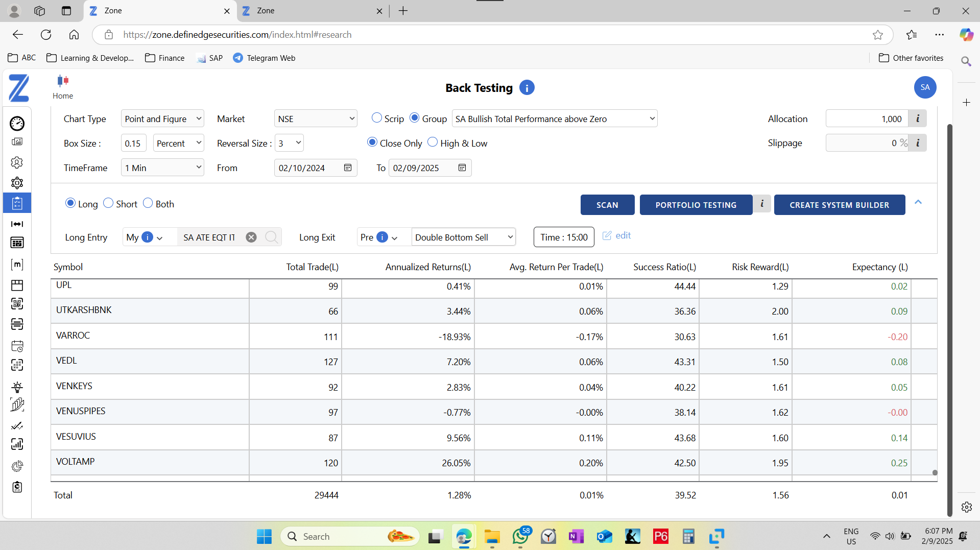Switch to the first Zone browser tab
980x550 pixels.
coord(160,11)
